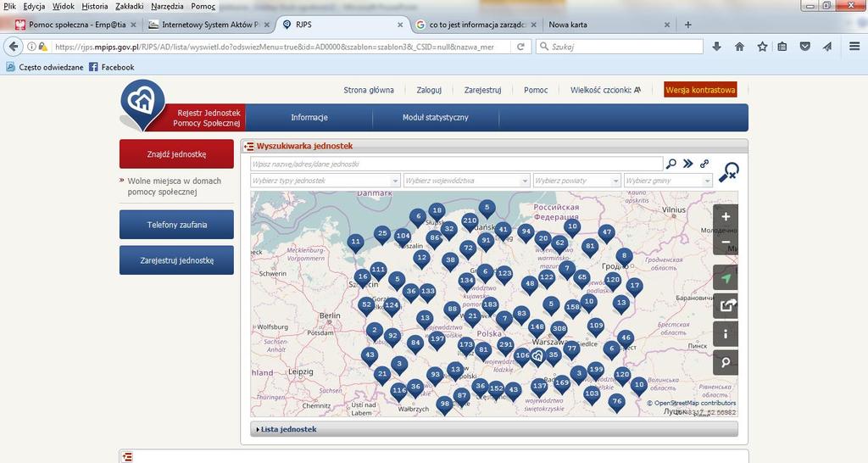Toggle font size via 'Wielkość czcionki'
This screenshot has height=463, width=868.
605,90
